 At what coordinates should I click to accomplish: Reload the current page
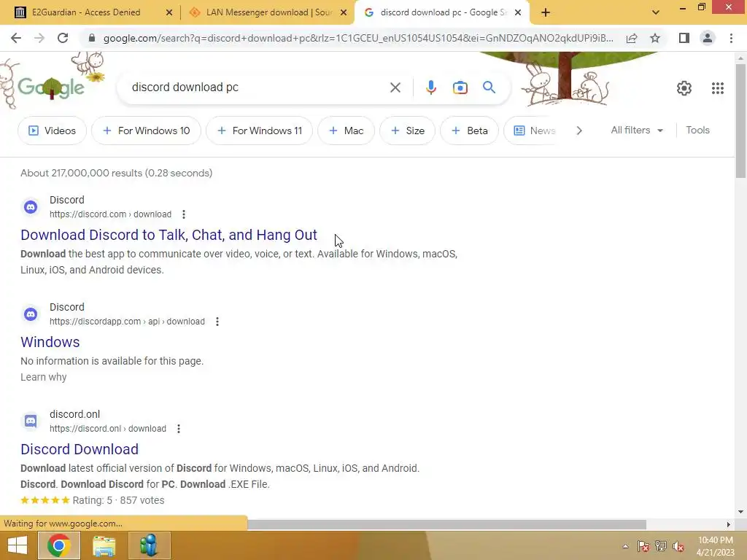63,38
